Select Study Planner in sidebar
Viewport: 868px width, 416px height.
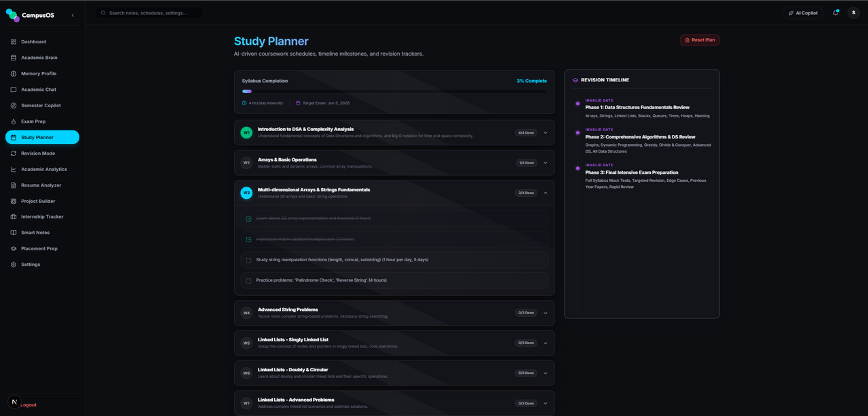coord(42,137)
